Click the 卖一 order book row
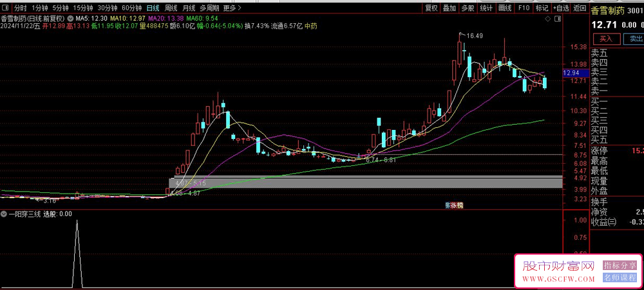The image size is (644, 290). pyautogui.click(x=617, y=91)
